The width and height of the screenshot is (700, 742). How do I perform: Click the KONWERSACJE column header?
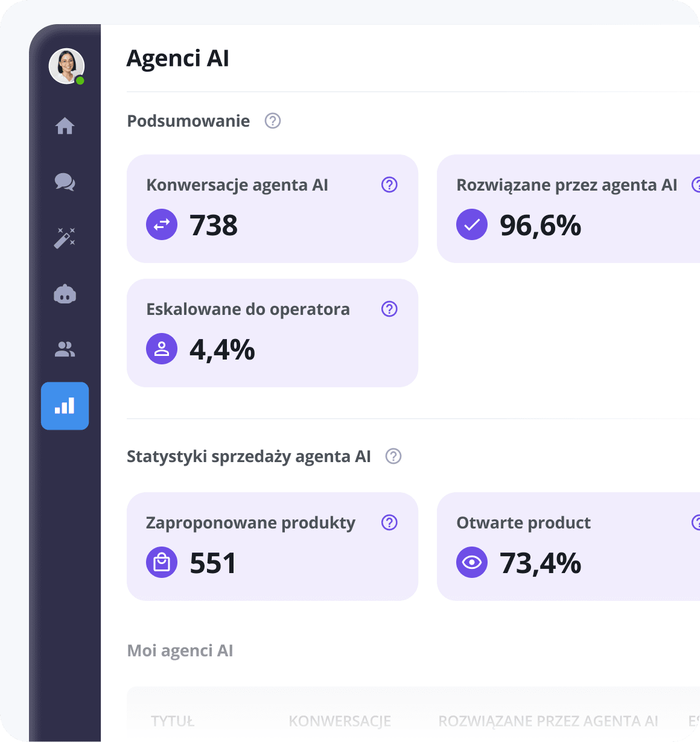340,721
